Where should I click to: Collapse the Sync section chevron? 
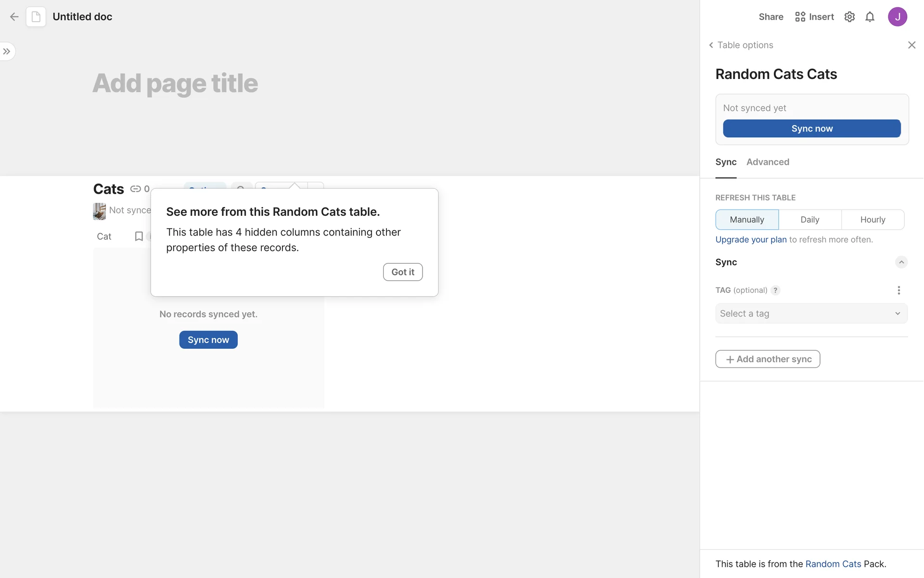click(901, 263)
